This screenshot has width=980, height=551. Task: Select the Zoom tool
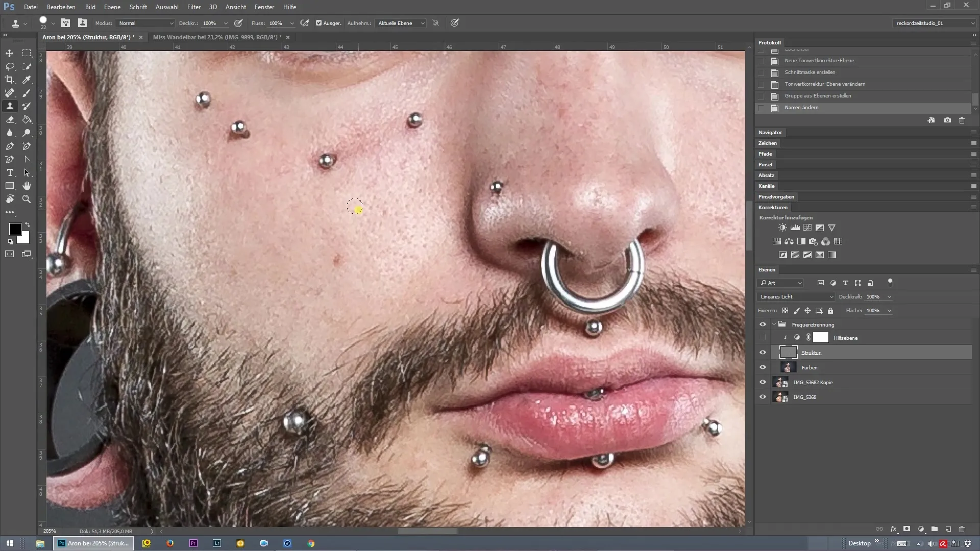point(27,199)
